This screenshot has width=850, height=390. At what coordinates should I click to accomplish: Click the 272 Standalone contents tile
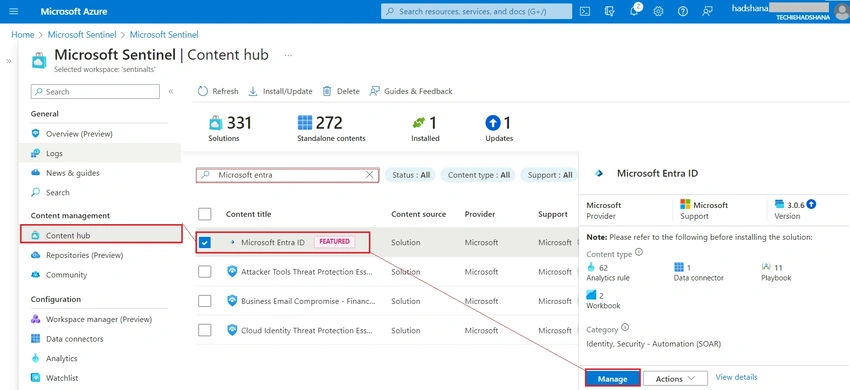click(331, 129)
